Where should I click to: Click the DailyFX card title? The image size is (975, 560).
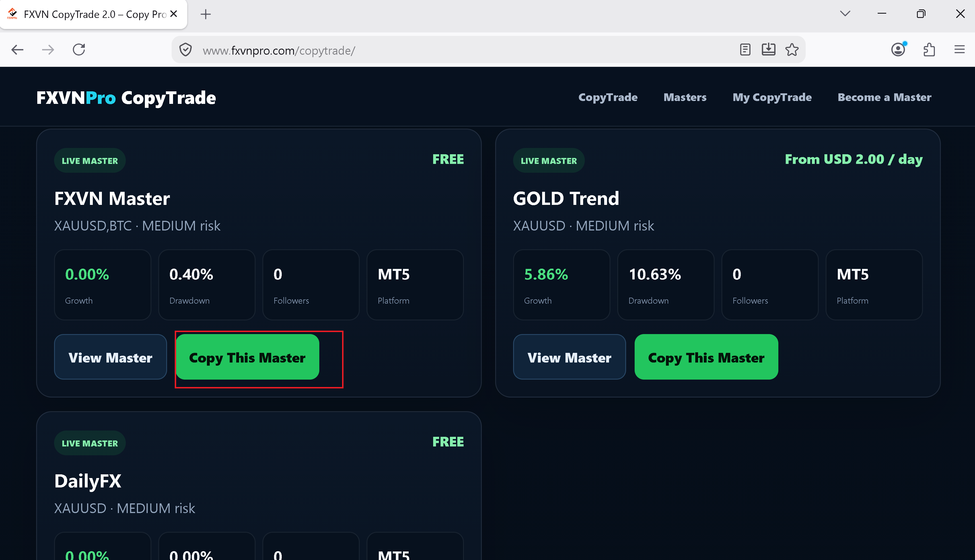88,481
